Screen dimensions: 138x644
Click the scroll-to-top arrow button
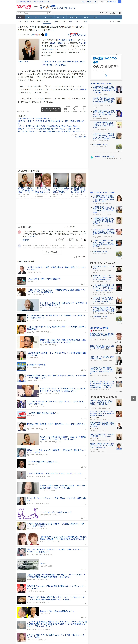point(133,398)
